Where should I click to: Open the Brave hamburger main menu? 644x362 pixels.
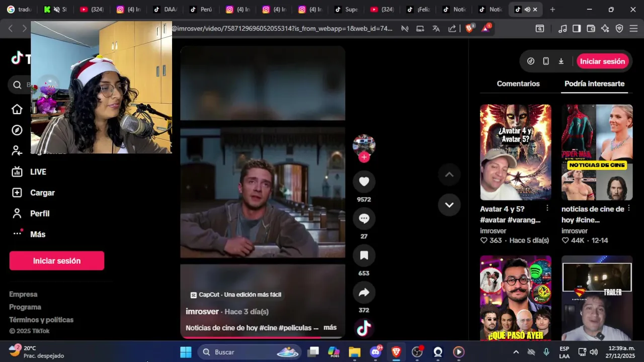point(633,29)
